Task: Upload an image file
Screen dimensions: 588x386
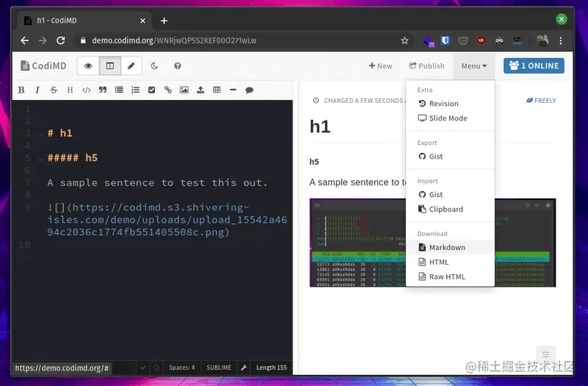Action: click(x=201, y=90)
